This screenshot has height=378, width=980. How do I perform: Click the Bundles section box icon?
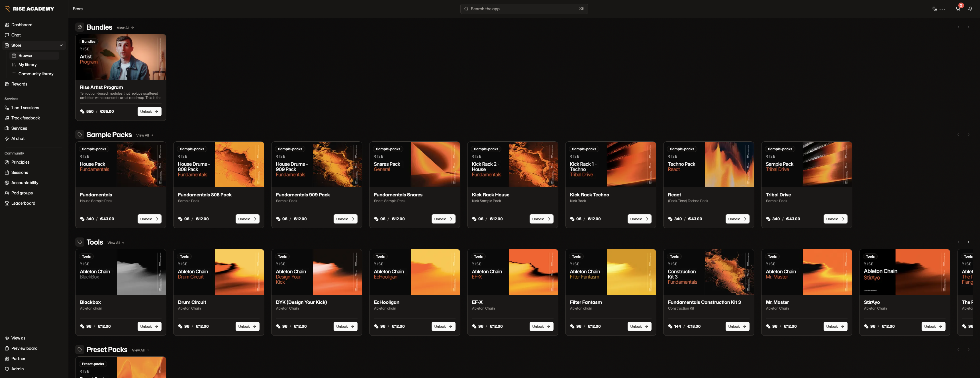(x=79, y=27)
